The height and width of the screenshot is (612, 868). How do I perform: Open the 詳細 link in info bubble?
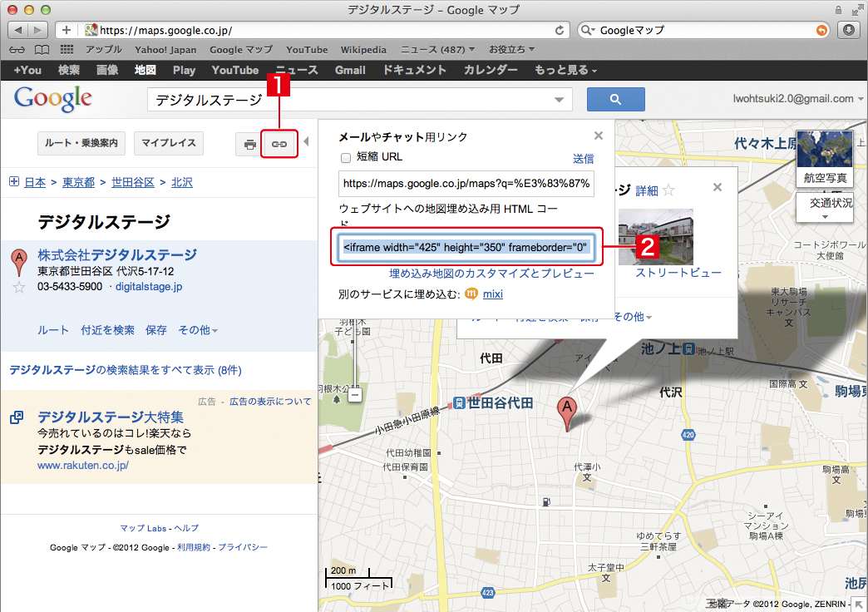point(647,191)
